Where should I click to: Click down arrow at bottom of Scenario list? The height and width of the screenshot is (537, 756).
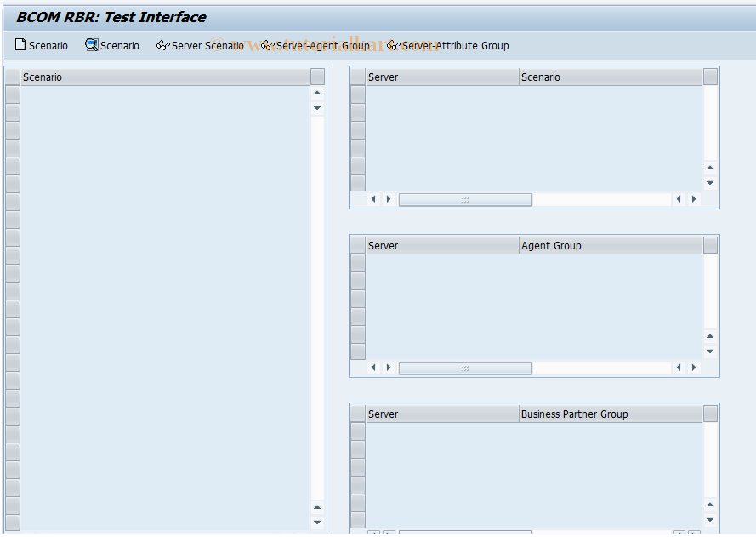point(317,522)
